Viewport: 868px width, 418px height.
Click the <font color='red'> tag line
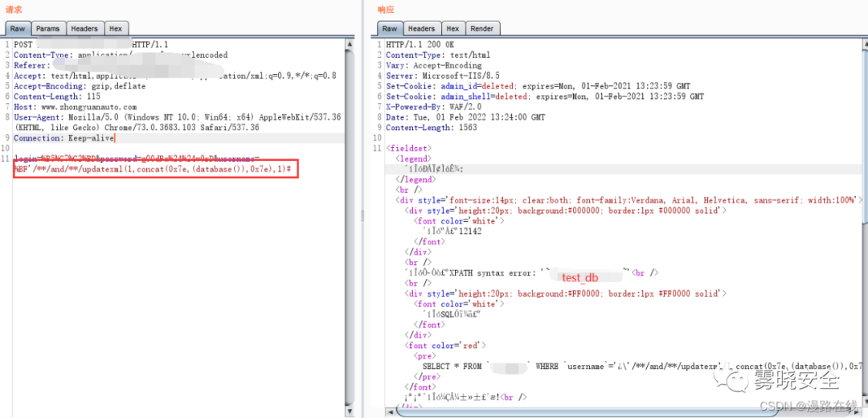click(445, 346)
